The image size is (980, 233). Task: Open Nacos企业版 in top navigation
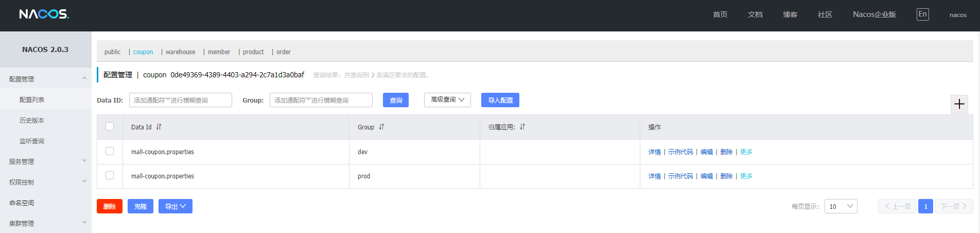point(874,14)
